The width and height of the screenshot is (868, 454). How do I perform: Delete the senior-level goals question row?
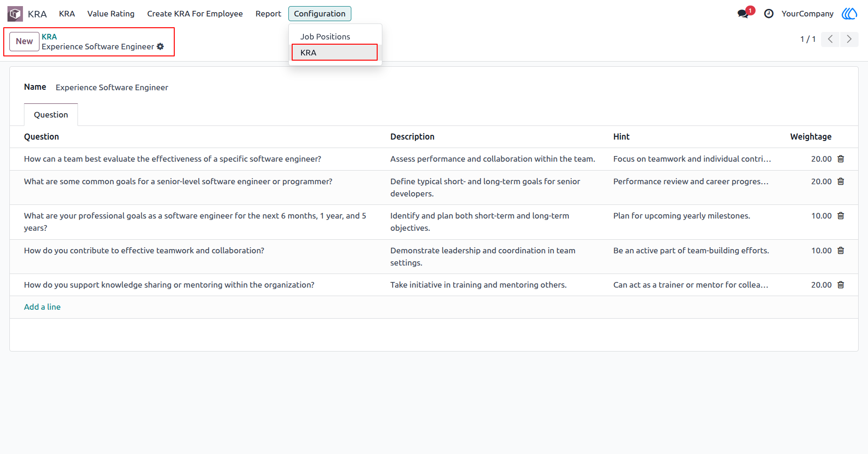[x=841, y=181]
